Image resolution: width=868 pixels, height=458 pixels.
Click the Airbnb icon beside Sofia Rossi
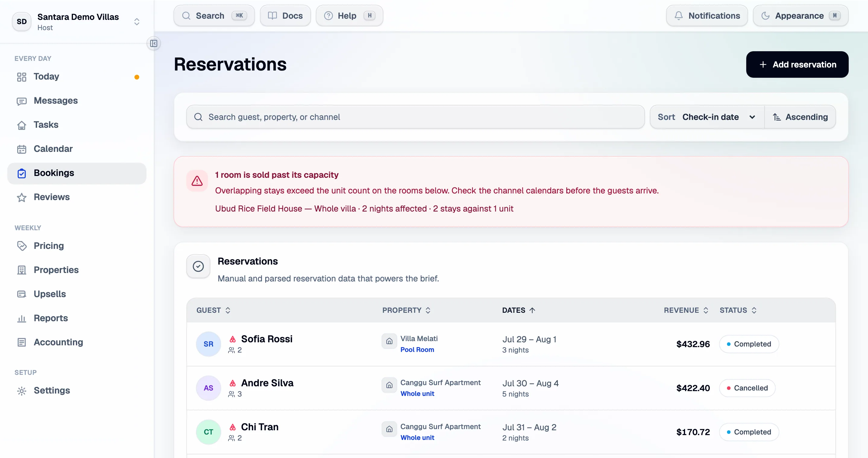(232, 339)
